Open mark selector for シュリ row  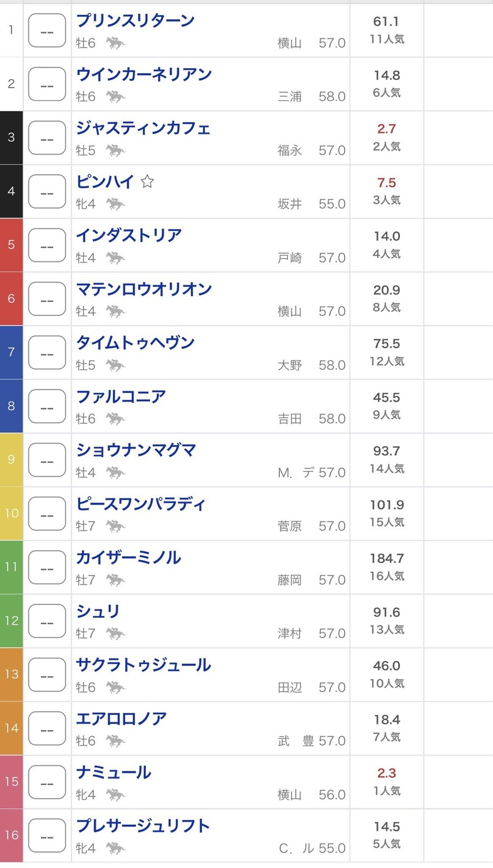pyautogui.click(x=47, y=621)
